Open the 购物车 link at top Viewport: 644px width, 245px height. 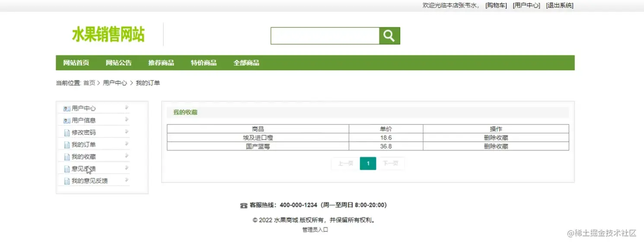click(496, 6)
